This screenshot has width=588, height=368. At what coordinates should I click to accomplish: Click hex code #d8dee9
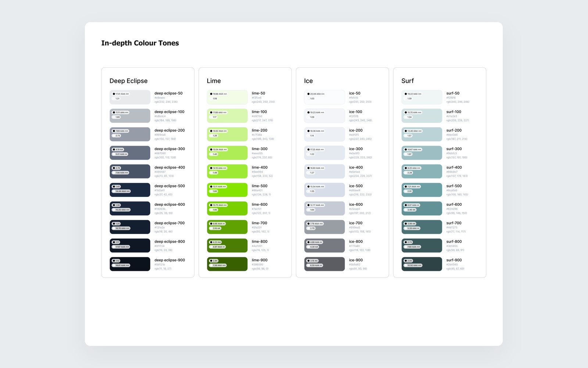(x=355, y=191)
